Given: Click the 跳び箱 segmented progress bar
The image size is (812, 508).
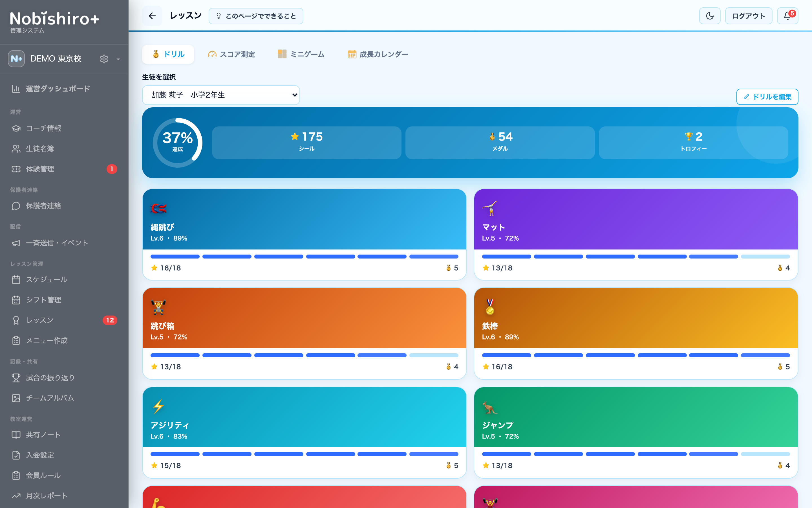Looking at the screenshot, I should pyautogui.click(x=304, y=355).
